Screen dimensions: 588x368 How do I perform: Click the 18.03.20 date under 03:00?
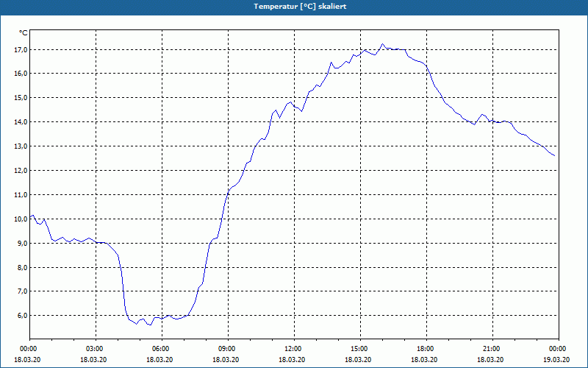tap(93, 359)
